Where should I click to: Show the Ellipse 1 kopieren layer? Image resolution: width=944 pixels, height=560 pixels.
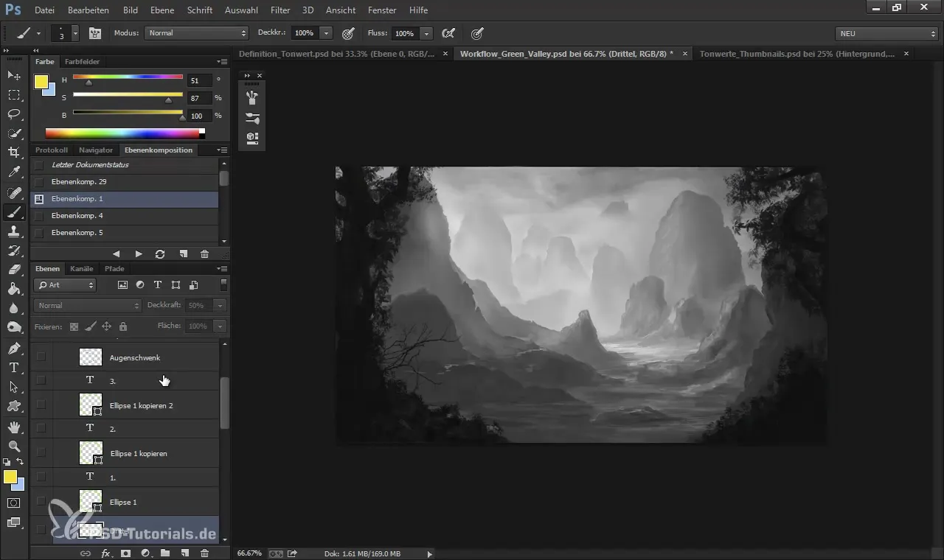[x=41, y=452]
